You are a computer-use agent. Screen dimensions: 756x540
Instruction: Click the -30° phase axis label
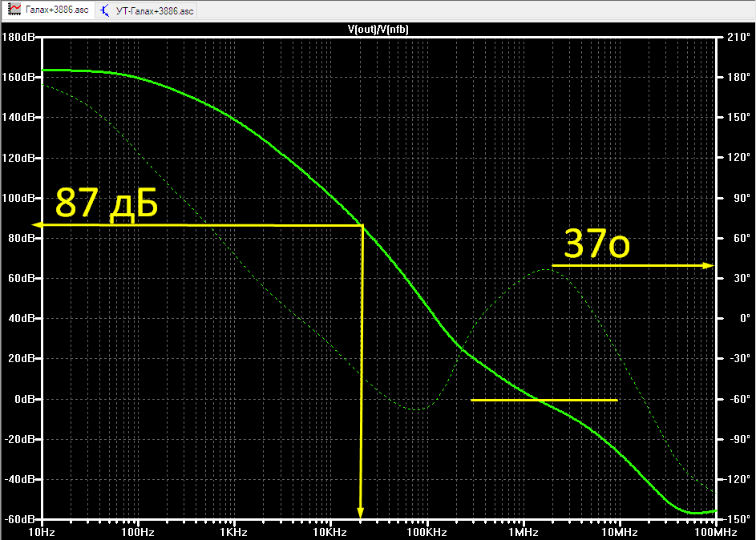click(x=739, y=358)
